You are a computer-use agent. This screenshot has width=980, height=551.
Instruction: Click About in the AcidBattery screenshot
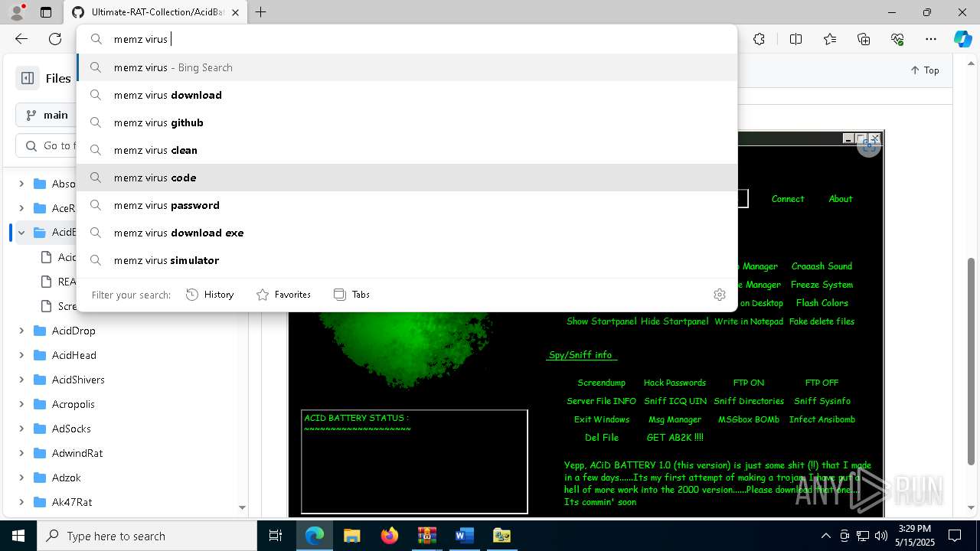(841, 199)
